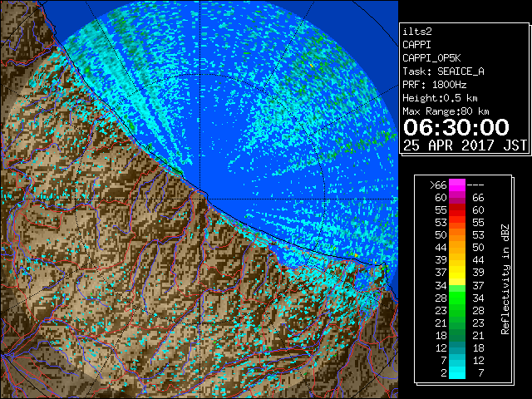The width and height of the screenshot is (532, 399).
Task: Click the '25 APR 2017 JST' date
Action: coord(465,145)
